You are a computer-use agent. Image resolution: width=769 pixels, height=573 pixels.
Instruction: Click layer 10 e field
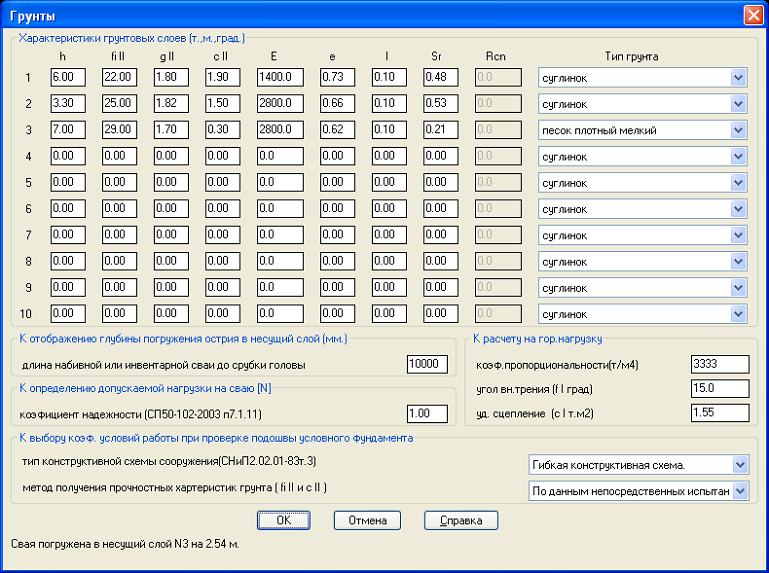[337, 313]
